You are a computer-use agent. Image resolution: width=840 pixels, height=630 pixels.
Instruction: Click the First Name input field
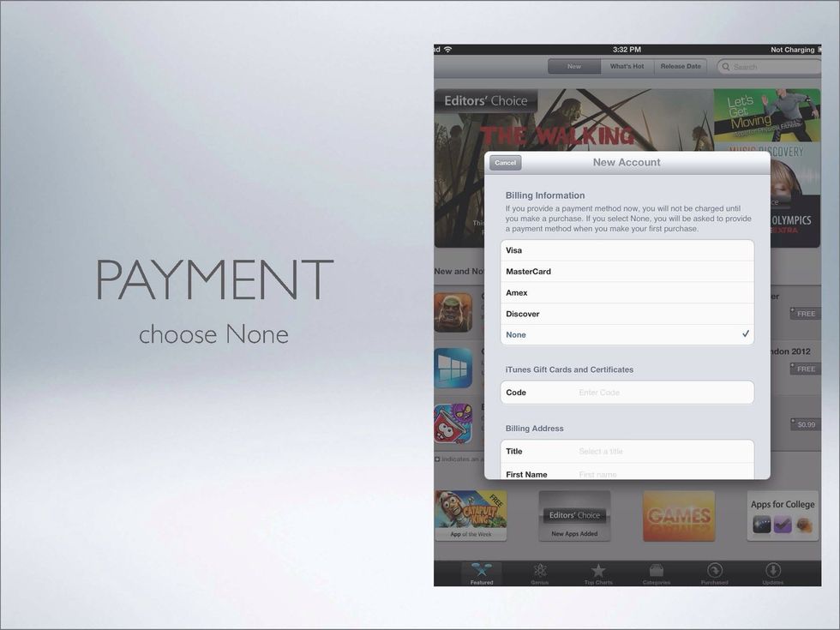pos(627,473)
